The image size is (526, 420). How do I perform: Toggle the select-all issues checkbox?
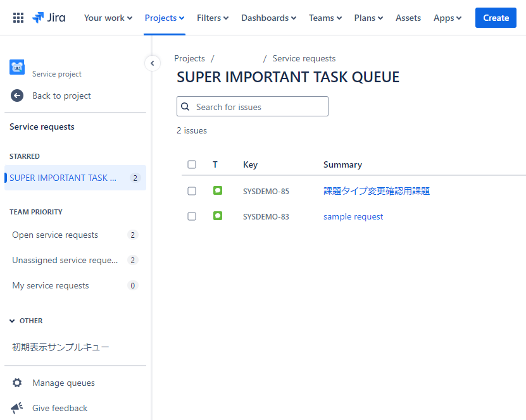[192, 164]
